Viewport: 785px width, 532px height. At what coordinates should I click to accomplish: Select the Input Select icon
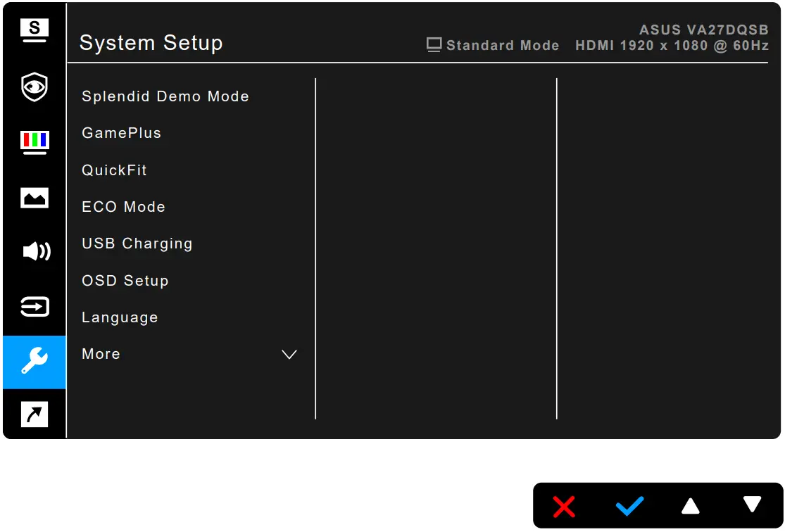(x=34, y=307)
